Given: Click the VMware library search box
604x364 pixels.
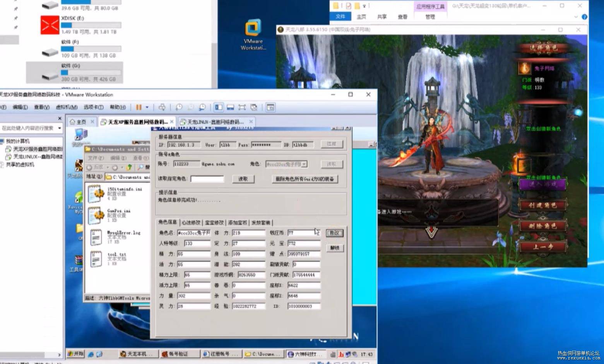Looking at the screenshot, I should tap(28, 128).
